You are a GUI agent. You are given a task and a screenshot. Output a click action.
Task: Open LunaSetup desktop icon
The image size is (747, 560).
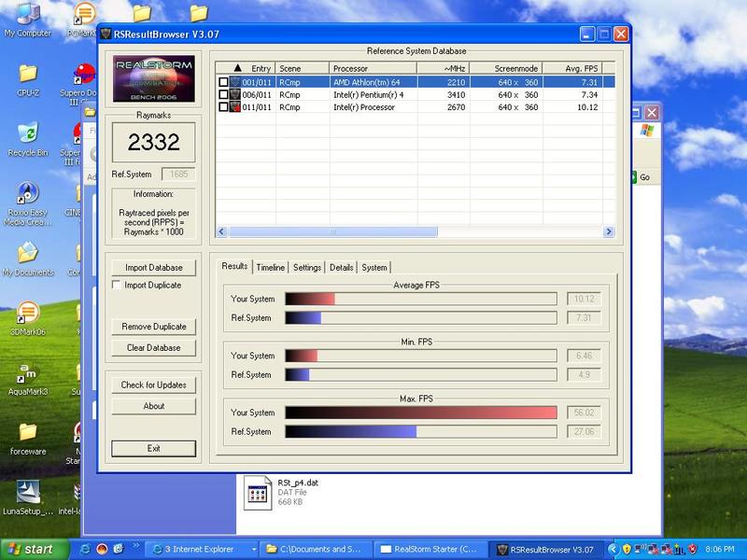[x=28, y=497]
